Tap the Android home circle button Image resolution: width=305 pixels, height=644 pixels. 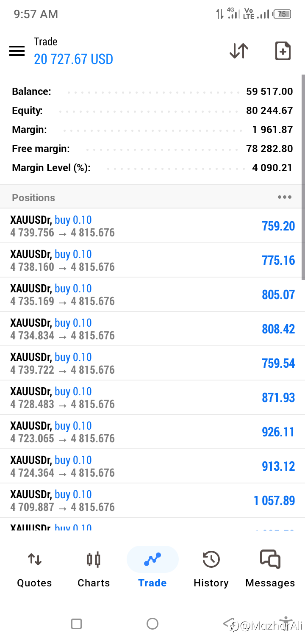pyautogui.click(x=152, y=624)
